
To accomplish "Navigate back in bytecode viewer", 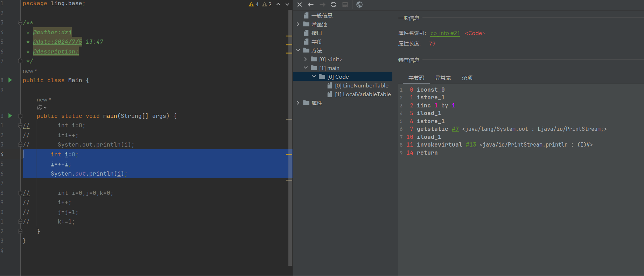I will [310, 5].
